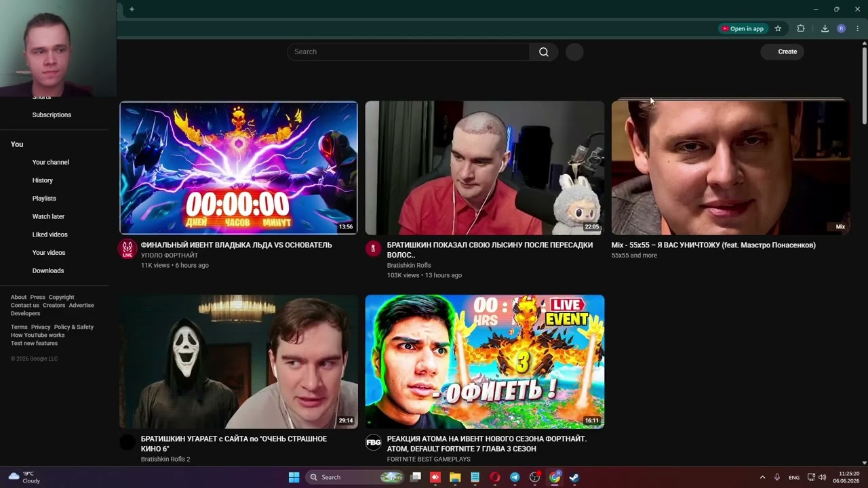868x488 pixels.
Task: Follow the Copyright footer link
Action: tap(61, 297)
